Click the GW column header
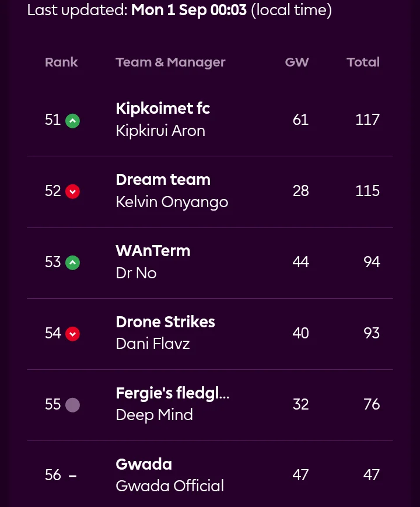 point(297,62)
